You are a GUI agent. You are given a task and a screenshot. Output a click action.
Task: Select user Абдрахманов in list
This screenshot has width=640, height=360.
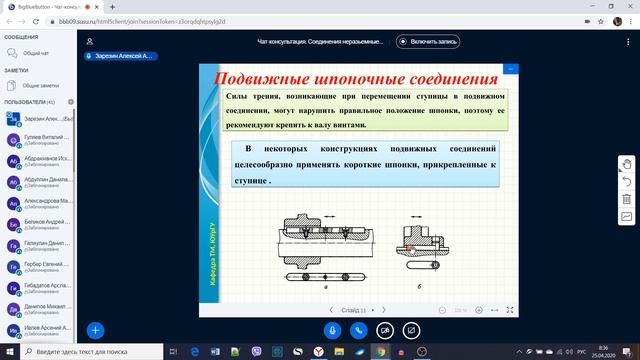[x=39, y=161]
